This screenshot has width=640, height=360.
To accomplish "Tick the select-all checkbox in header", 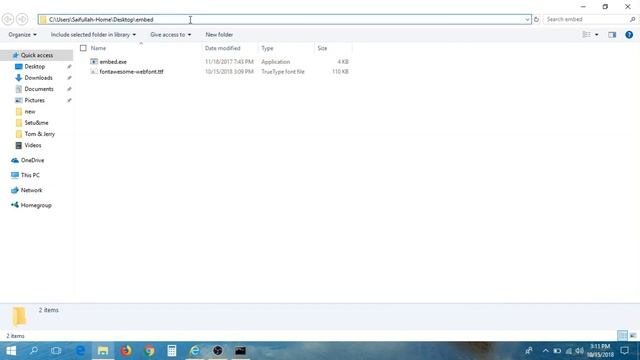I will coord(83,48).
